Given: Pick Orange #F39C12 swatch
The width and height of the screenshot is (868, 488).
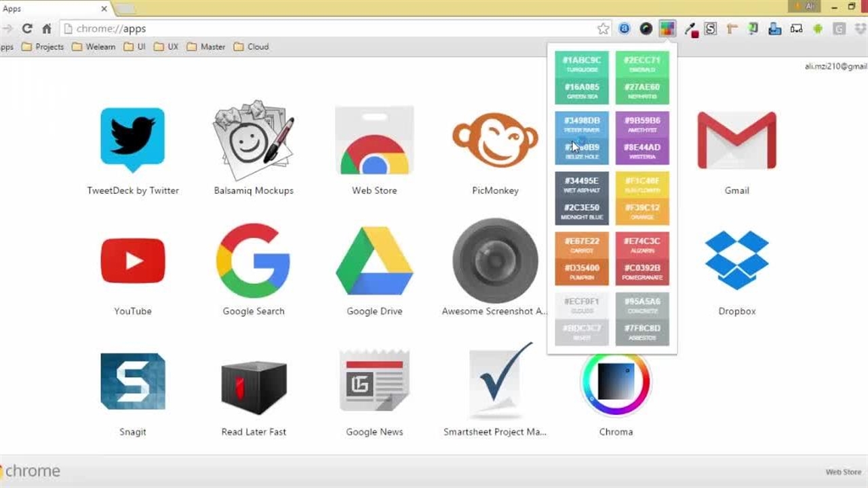Looking at the screenshot, I should coord(642,211).
